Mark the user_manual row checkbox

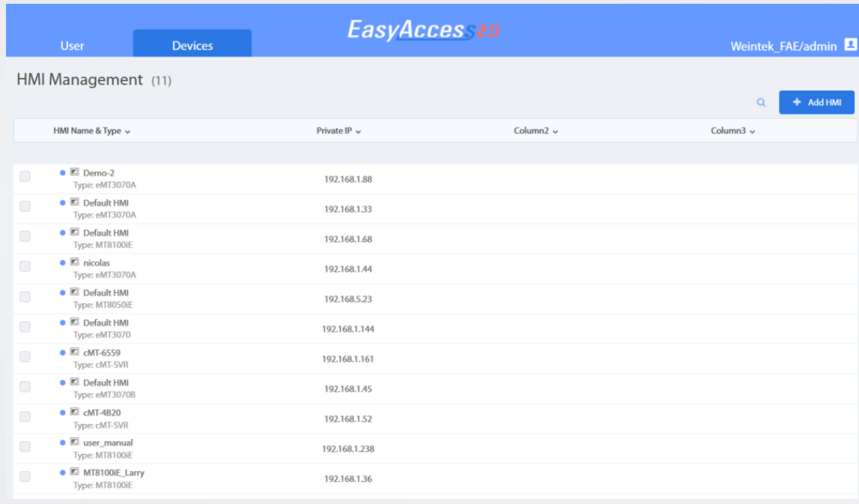click(25, 446)
